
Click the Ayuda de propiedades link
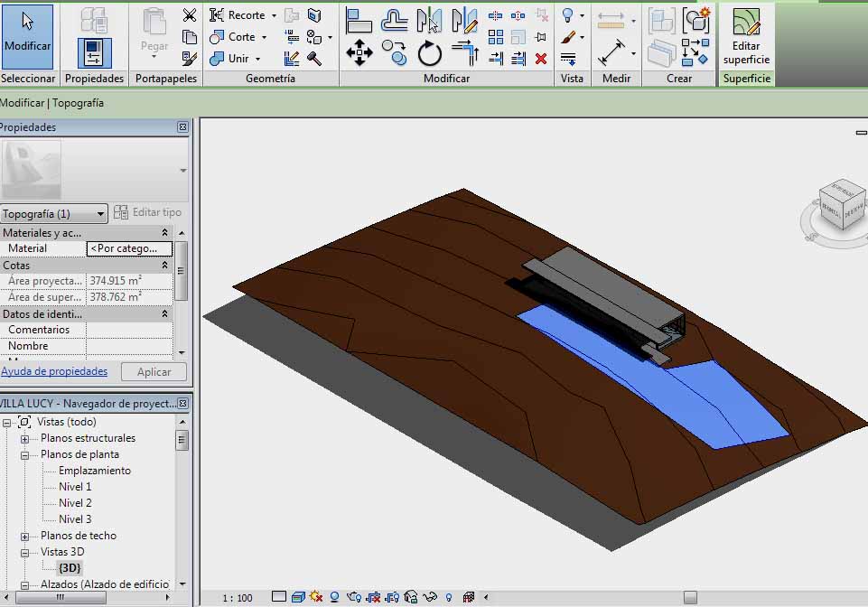point(54,371)
